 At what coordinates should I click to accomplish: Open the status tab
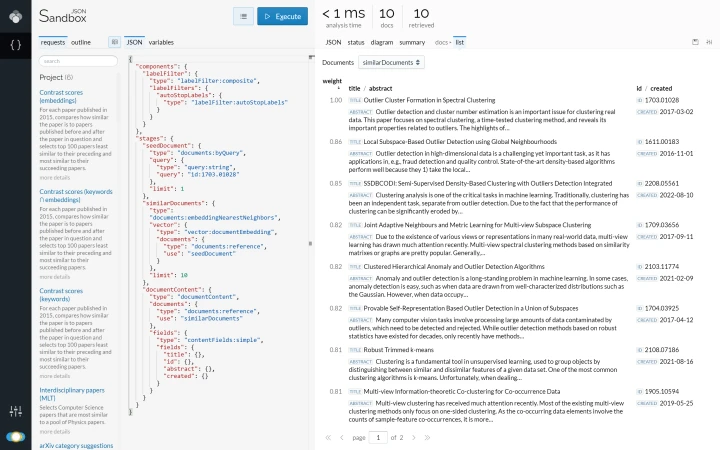click(x=356, y=42)
